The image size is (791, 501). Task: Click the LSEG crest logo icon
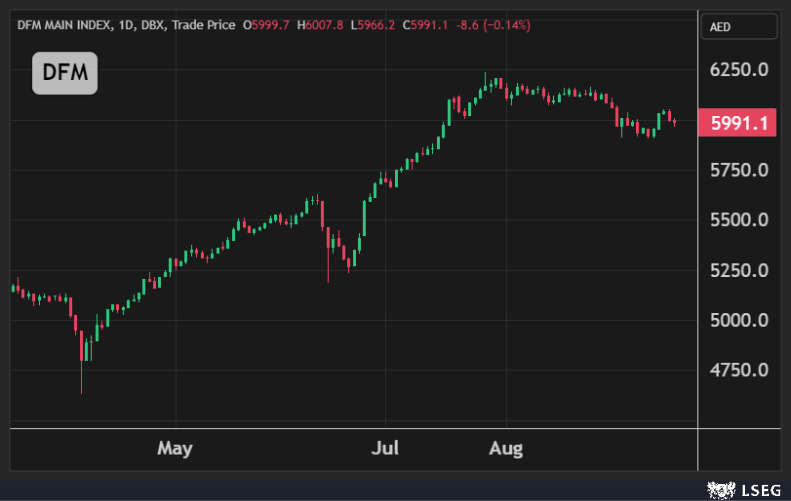pyautogui.click(x=721, y=489)
